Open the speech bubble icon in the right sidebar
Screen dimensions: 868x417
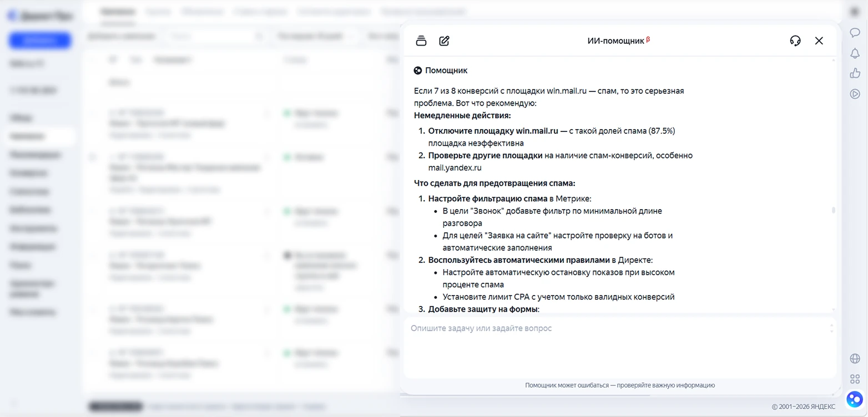(x=855, y=32)
